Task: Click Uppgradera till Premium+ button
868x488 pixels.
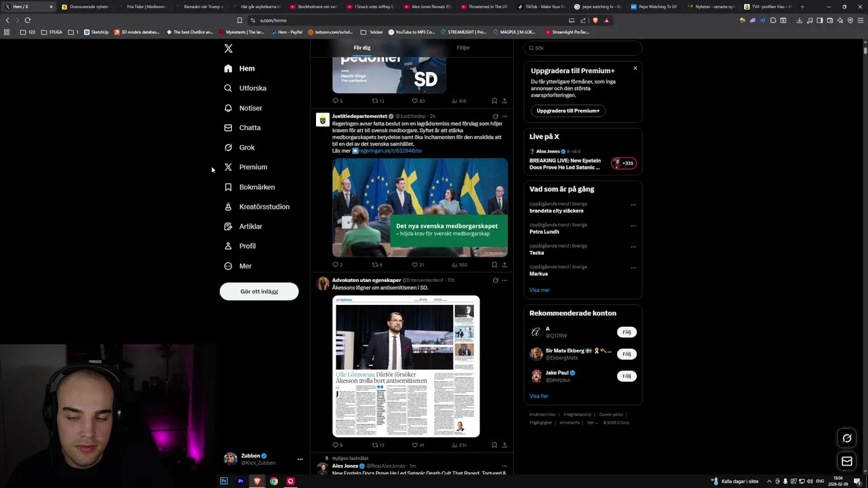Action: (x=568, y=110)
